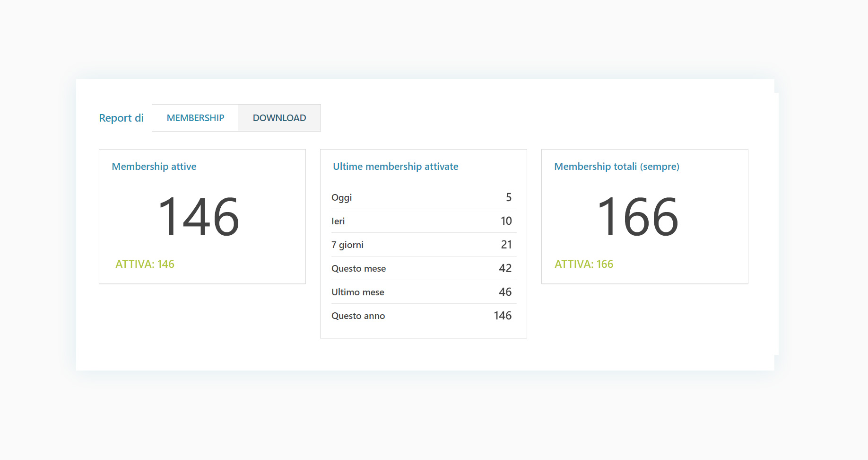The image size is (868, 460).
Task: Select the '7 giorni' row label
Action: click(347, 245)
